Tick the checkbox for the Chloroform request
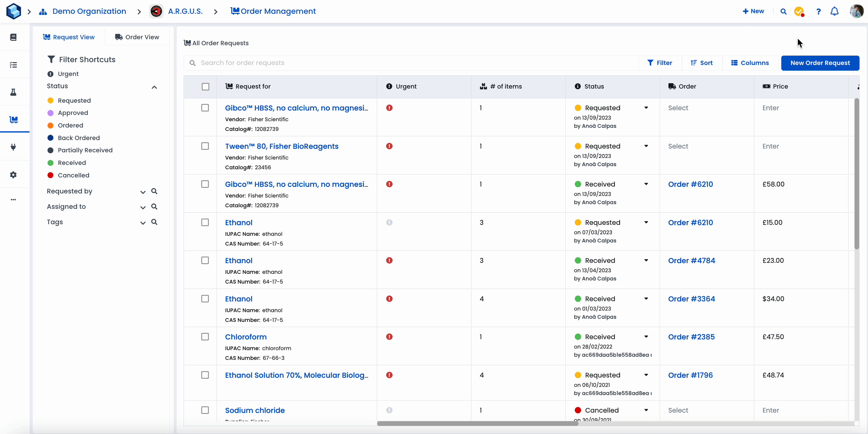868x434 pixels. [205, 337]
